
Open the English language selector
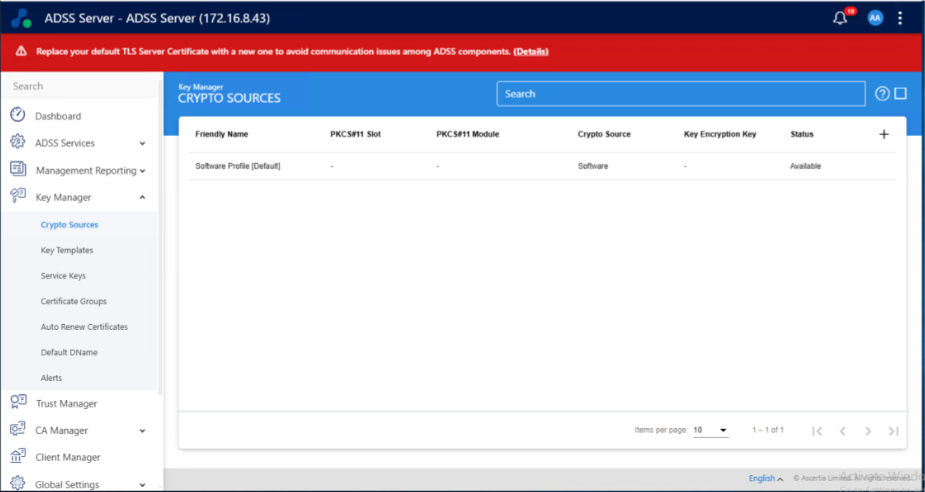[766, 478]
